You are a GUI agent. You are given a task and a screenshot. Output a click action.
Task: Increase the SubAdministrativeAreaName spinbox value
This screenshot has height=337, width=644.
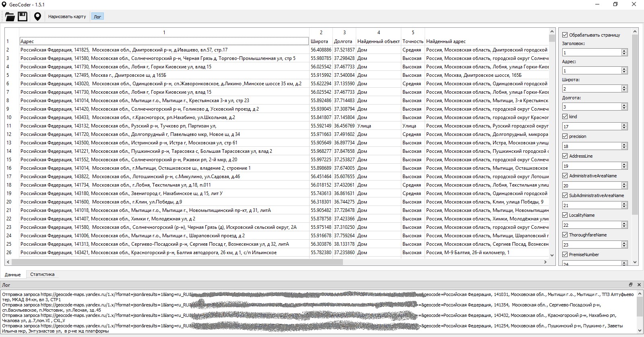pos(624,203)
